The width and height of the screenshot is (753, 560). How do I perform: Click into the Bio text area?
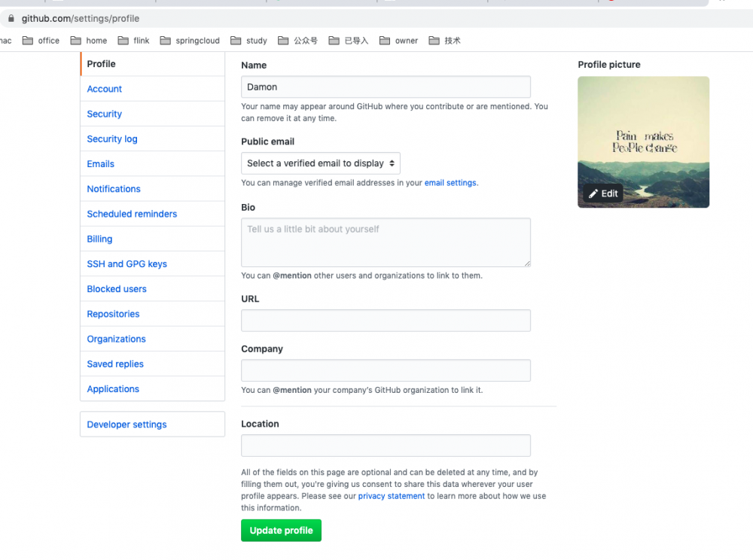[386, 242]
